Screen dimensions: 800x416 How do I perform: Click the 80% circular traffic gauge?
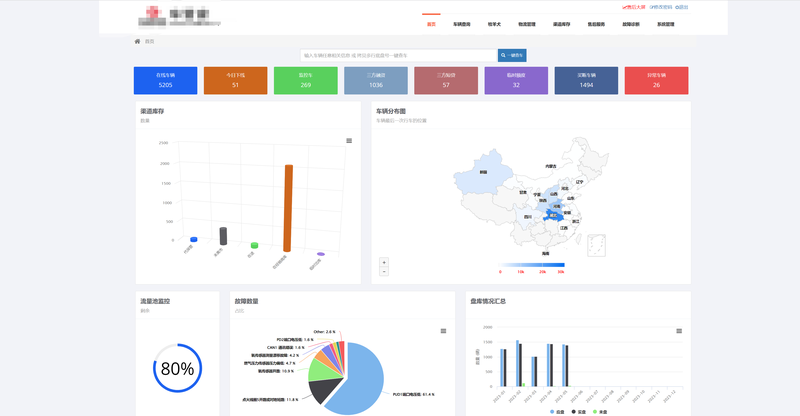pyautogui.click(x=178, y=368)
